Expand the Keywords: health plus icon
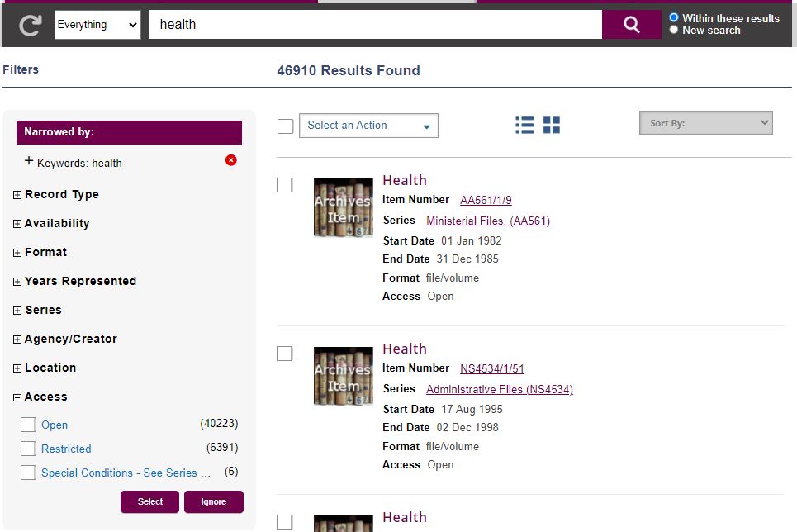The height and width of the screenshot is (532, 797). click(29, 162)
